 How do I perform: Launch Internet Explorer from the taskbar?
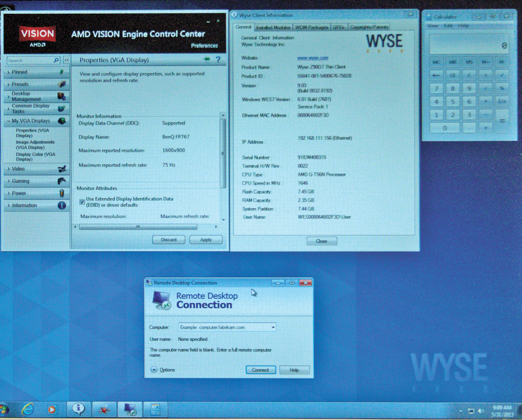(x=27, y=409)
